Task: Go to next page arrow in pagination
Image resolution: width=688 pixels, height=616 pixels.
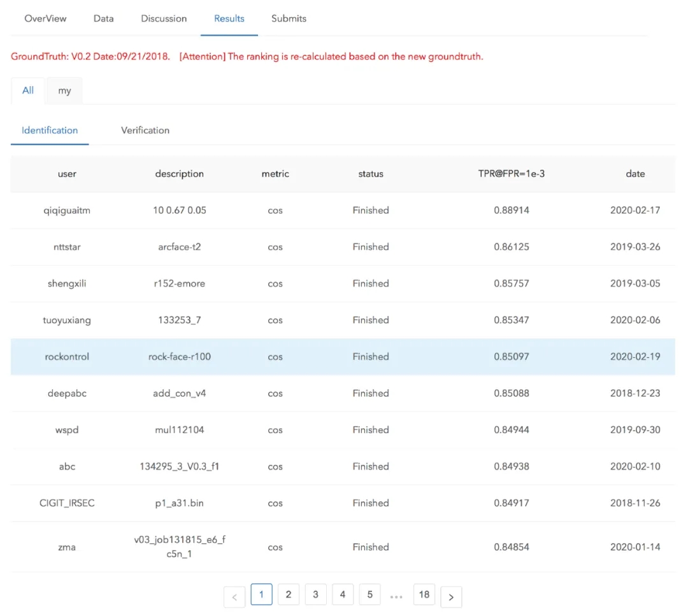Action: 451,597
